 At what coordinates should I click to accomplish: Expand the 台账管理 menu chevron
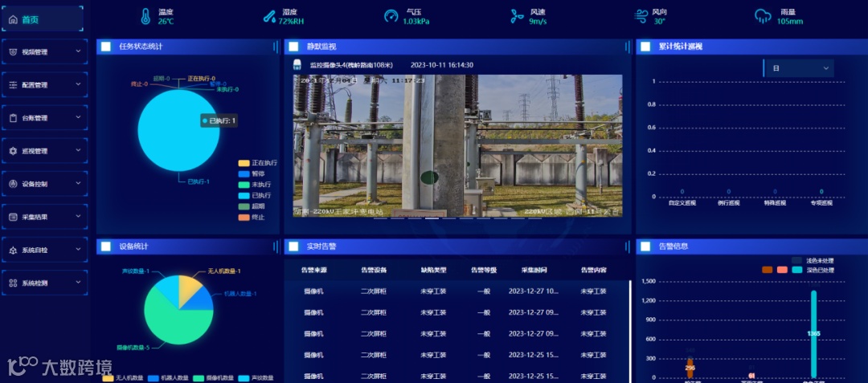[78, 117]
